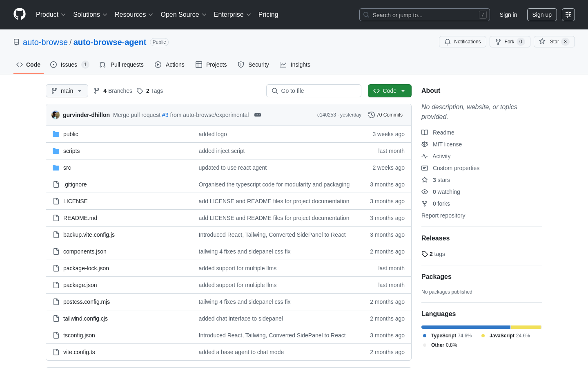Open the components.json file
The width and height of the screenshot is (588, 368).
85,251
